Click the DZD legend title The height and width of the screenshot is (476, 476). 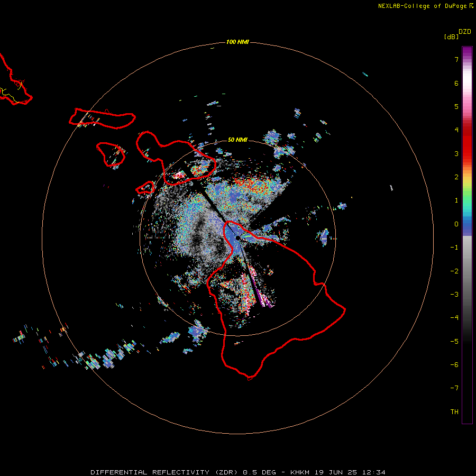pos(465,32)
